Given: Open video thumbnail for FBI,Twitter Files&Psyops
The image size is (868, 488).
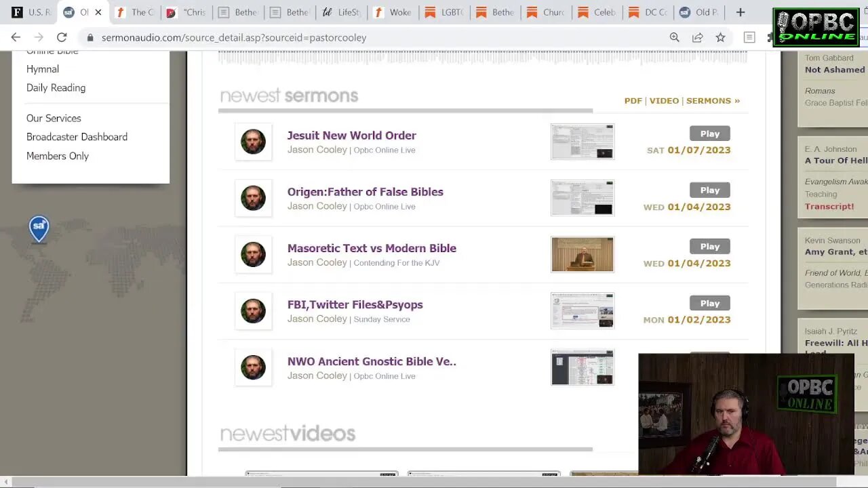Looking at the screenshot, I should click(583, 311).
